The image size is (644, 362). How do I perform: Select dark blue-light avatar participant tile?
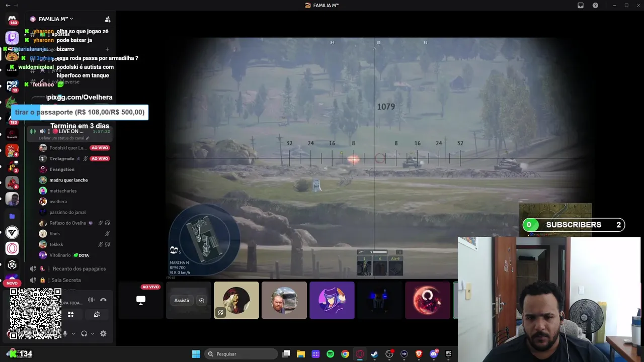380,300
